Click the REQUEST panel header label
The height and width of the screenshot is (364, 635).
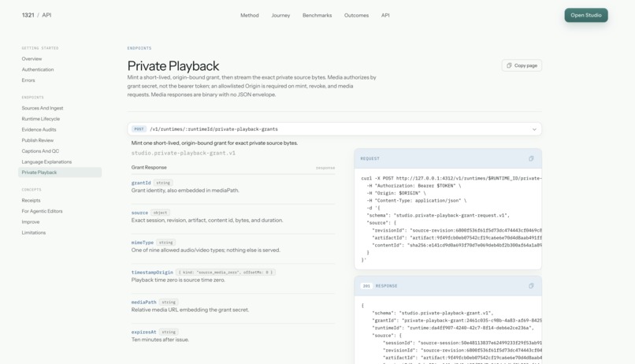[x=369, y=158]
